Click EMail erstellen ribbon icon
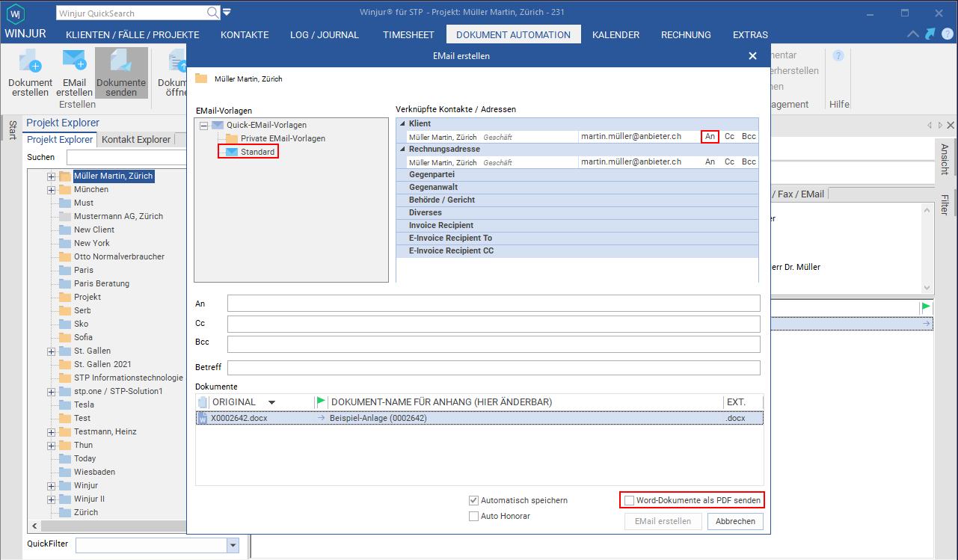This screenshot has height=560, width=958. pos(74,73)
